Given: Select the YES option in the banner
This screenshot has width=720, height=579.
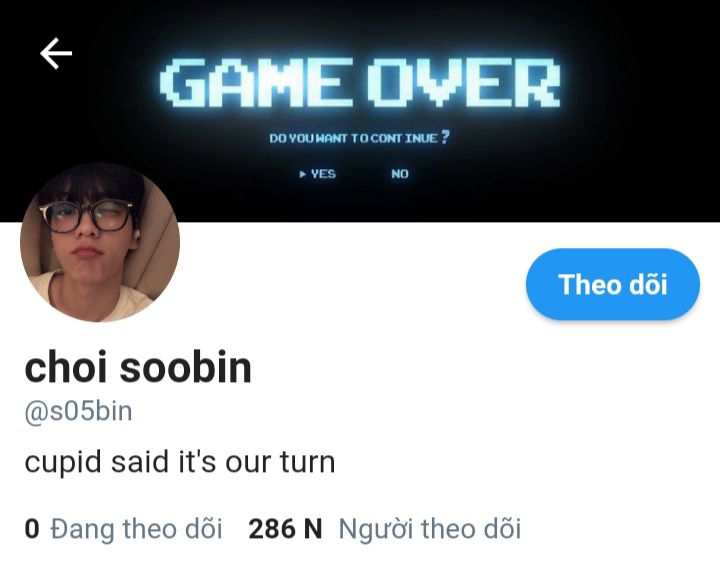Looking at the screenshot, I should coord(323,174).
